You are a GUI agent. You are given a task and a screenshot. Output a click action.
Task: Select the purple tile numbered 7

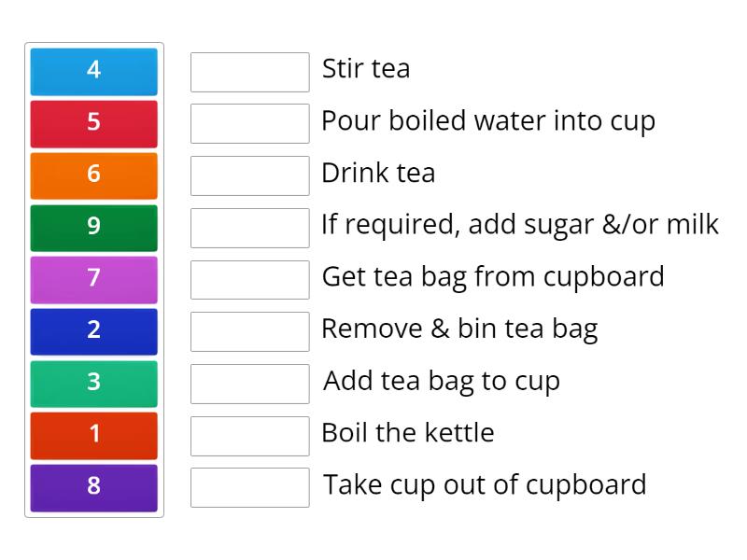coord(93,279)
